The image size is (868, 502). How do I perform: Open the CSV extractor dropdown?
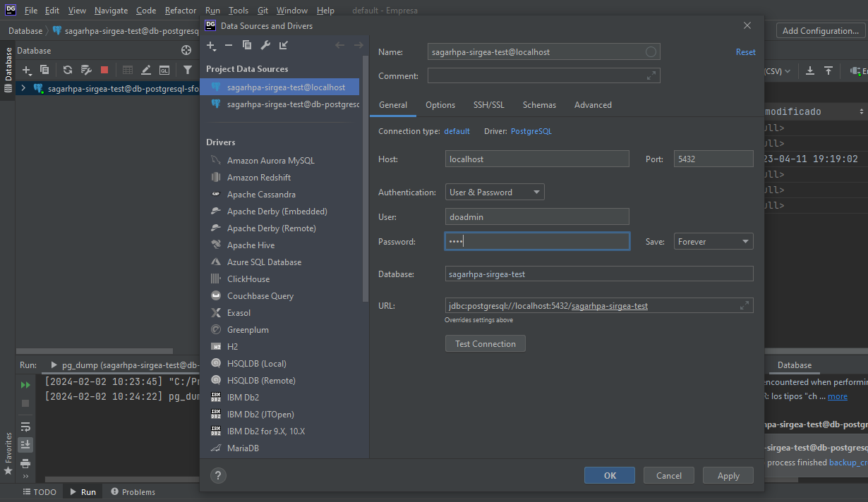click(777, 71)
